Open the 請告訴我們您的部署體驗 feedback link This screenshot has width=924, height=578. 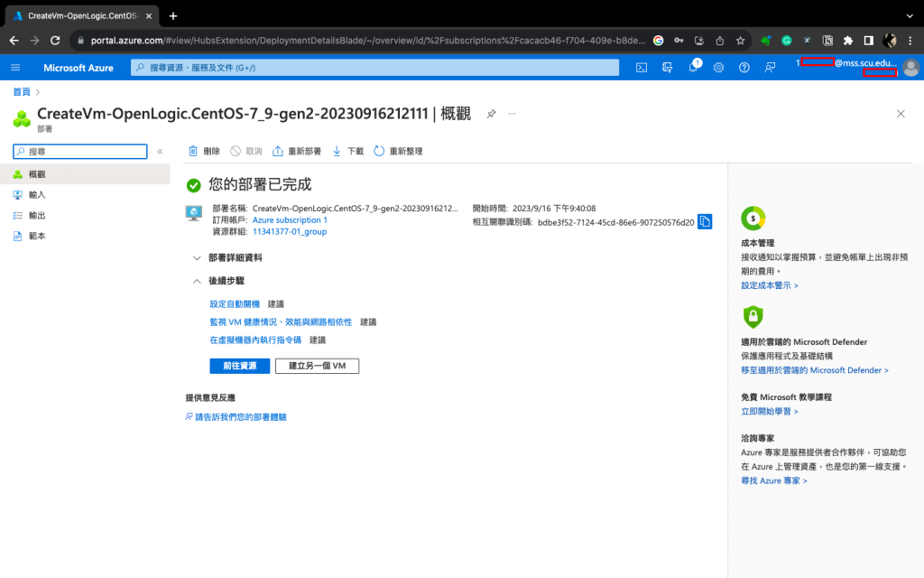[240, 417]
